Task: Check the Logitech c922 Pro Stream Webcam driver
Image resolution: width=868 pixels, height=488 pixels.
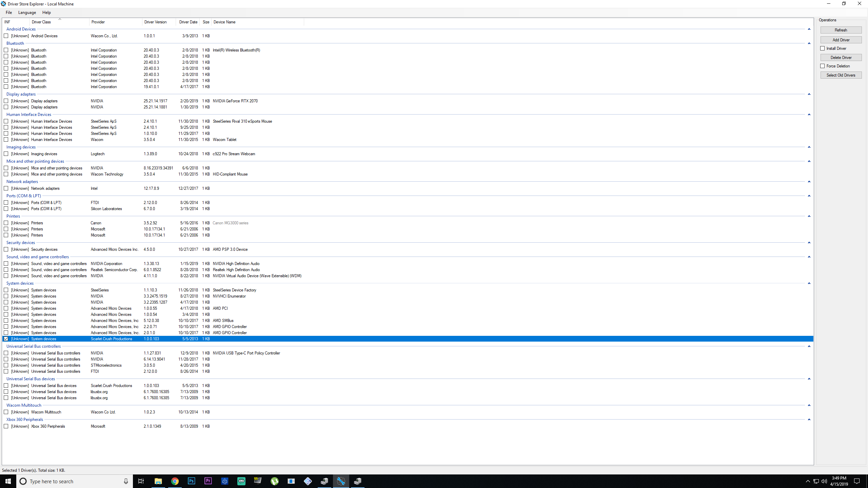Action: pos(6,154)
